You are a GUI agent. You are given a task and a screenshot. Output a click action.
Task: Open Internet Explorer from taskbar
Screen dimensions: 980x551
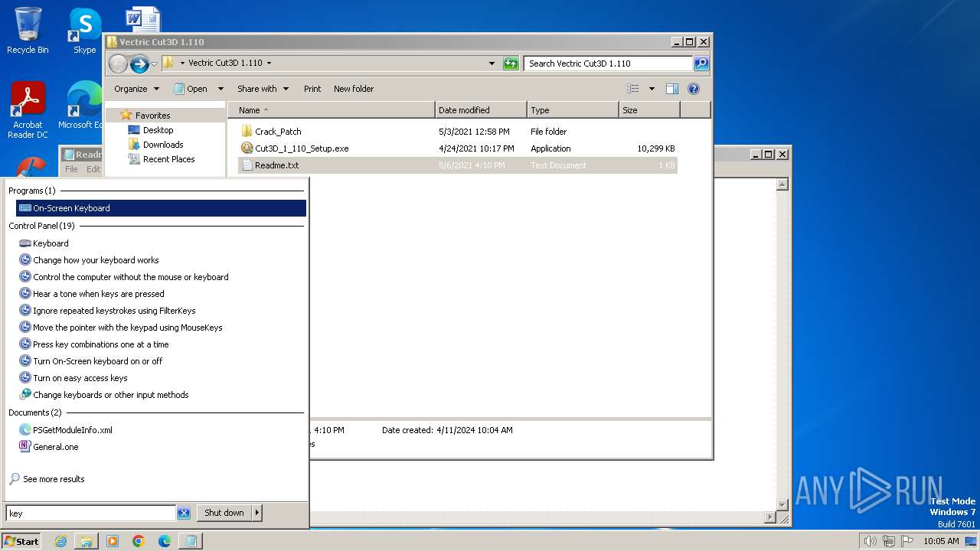coord(60,541)
